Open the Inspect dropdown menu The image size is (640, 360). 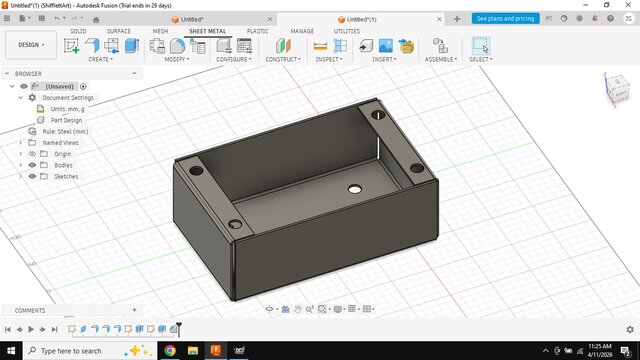(x=329, y=60)
